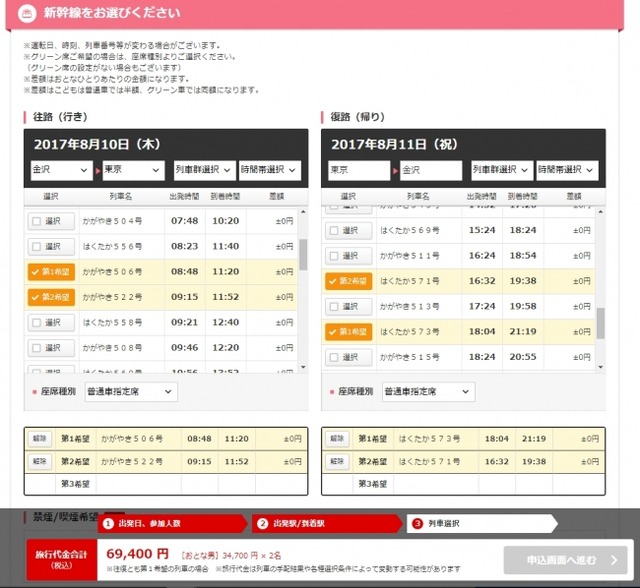Viewport: 640px width, 588px height.
Task: Uncheck 第1希望 on かがやき506号 row
Action: point(51,272)
